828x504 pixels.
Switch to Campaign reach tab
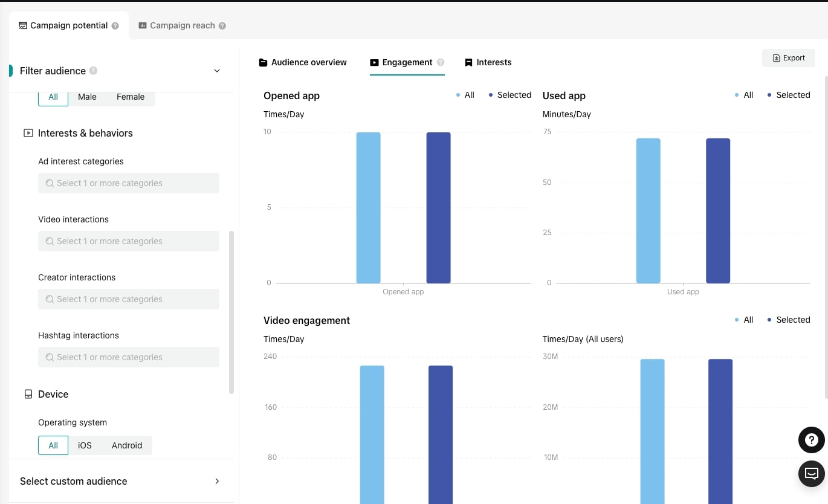(182, 26)
